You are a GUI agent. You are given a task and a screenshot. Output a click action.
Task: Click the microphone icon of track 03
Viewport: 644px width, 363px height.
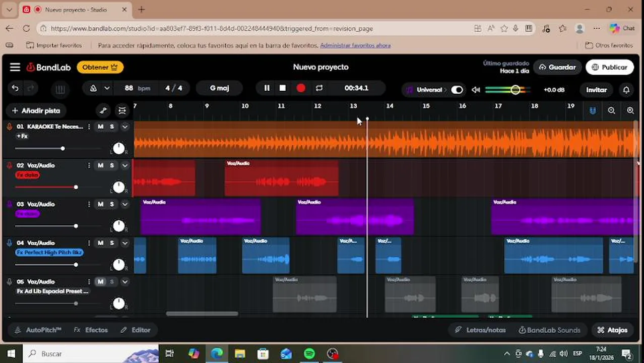tap(9, 204)
